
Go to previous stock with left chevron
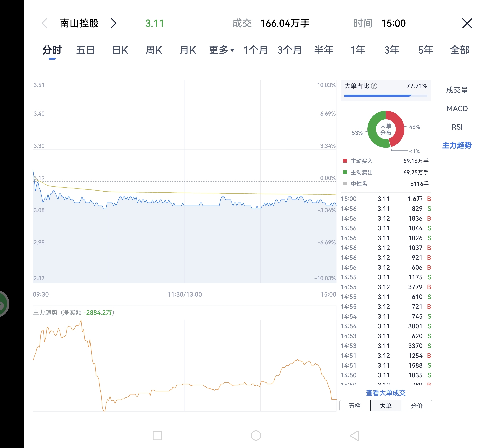click(45, 24)
